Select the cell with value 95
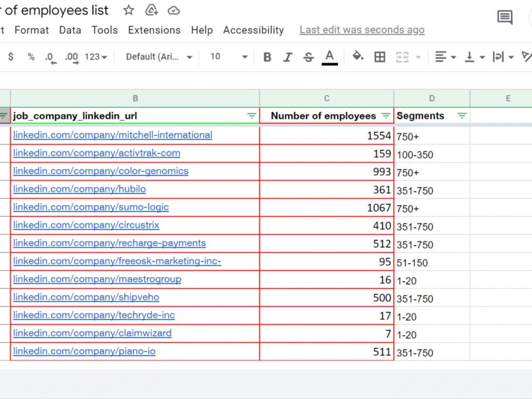 tap(327, 261)
